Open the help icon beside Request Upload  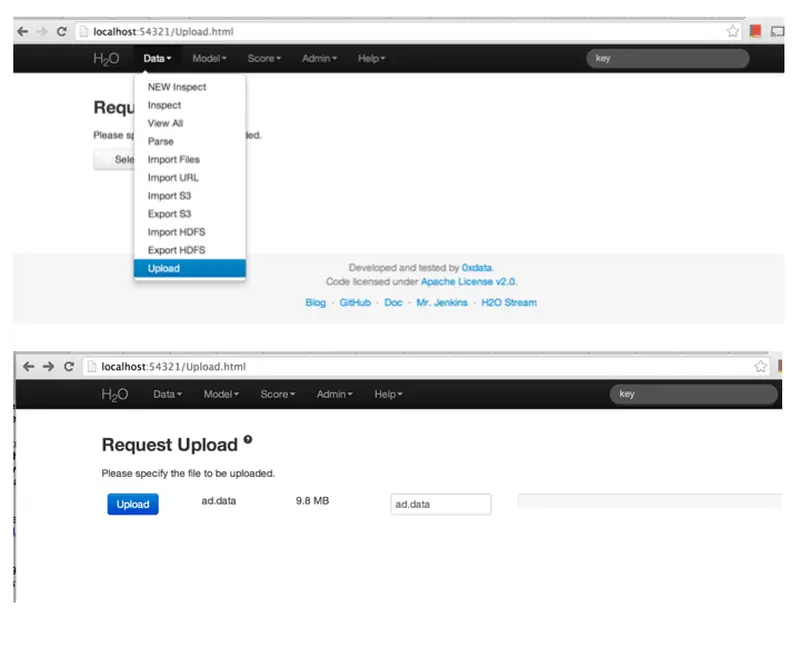(x=247, y=439)
